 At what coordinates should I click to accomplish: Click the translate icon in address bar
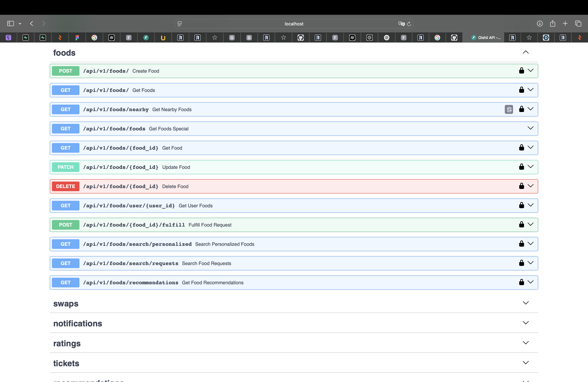pos(401,24)
